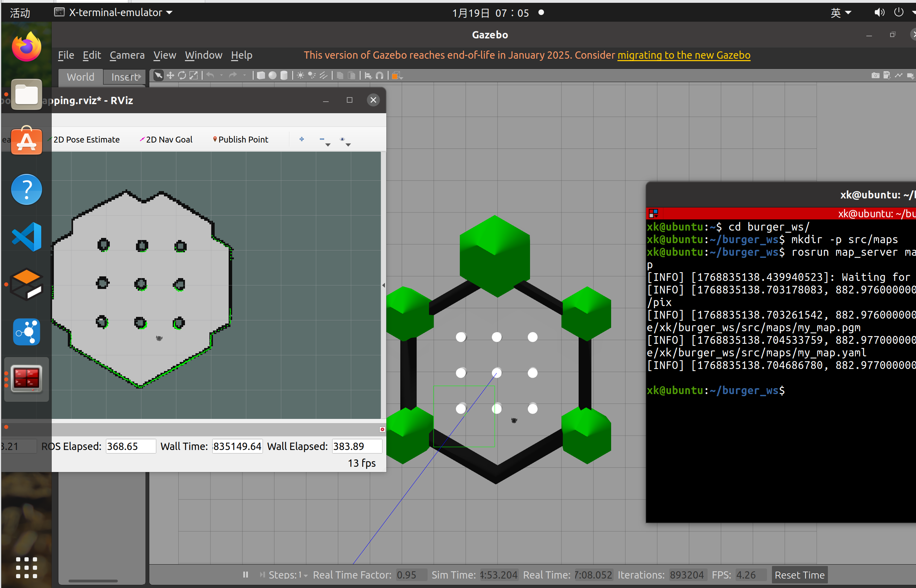Click the snap magnet tool icon
The height and width of the screenshot is (588, 916).
tap(380, 75)
